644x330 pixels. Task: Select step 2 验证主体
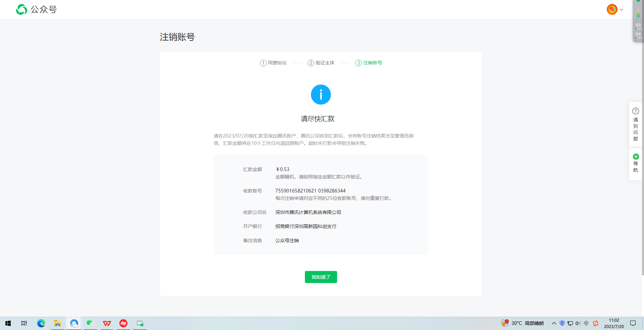click(x=321, y=63)
